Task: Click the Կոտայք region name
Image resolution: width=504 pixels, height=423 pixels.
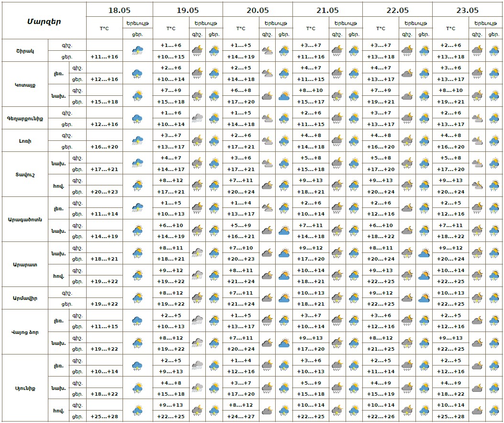Action: click(x=25, y=85)
